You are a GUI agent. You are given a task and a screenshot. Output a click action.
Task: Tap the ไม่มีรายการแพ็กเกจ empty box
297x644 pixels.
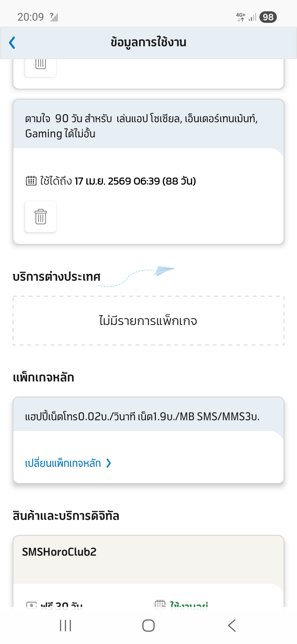148,321
